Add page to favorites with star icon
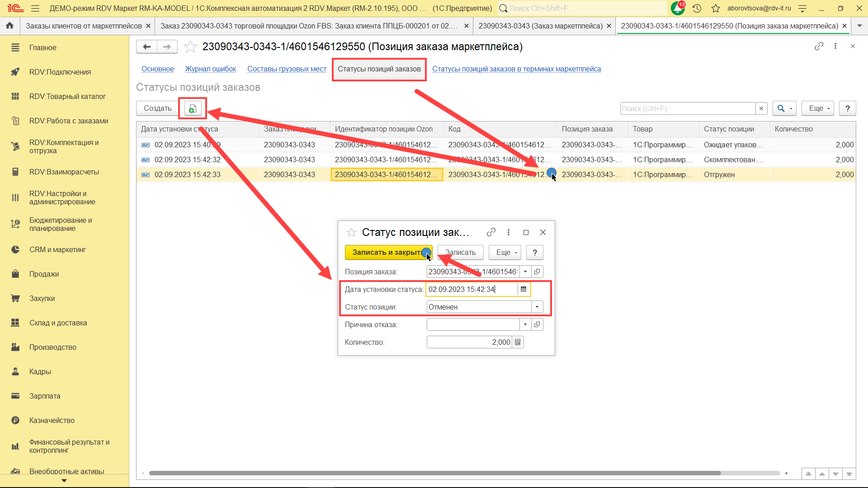 click(190, 47)
